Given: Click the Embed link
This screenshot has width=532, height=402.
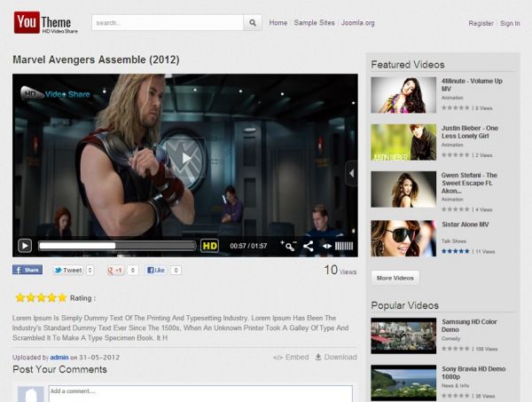Looking at the screenshot, I should tap(291, 357).
